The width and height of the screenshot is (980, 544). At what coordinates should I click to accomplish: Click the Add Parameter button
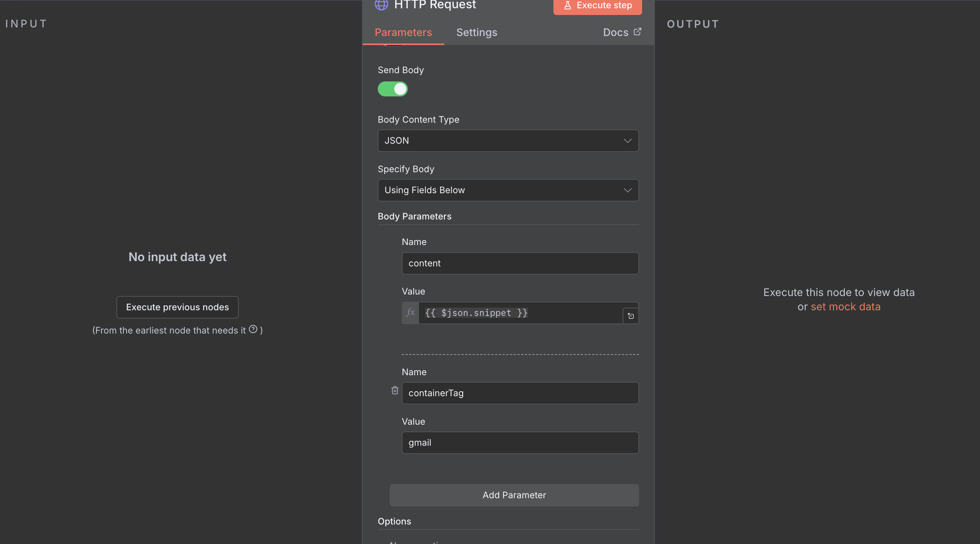[514, 495]
